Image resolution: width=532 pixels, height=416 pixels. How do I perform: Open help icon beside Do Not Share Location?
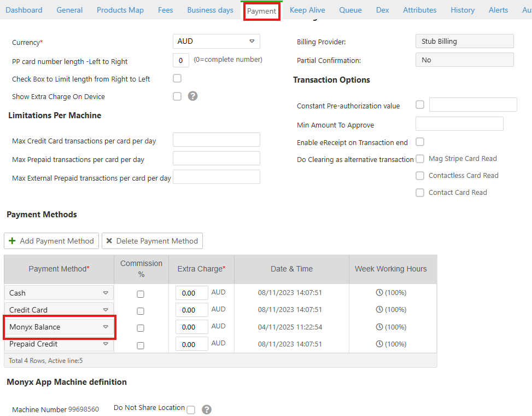[x=207, y=409]
